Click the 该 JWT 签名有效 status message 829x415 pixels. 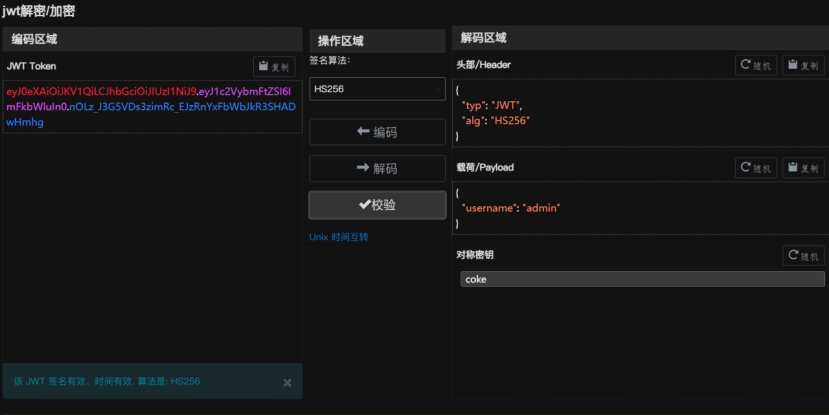pyautogui.click(x=107, y=381)
